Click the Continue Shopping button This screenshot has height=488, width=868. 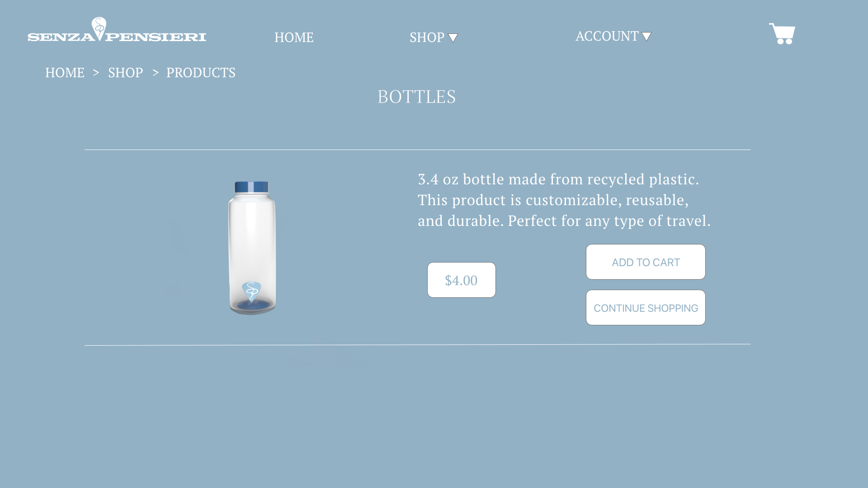[x=646, y=308]
